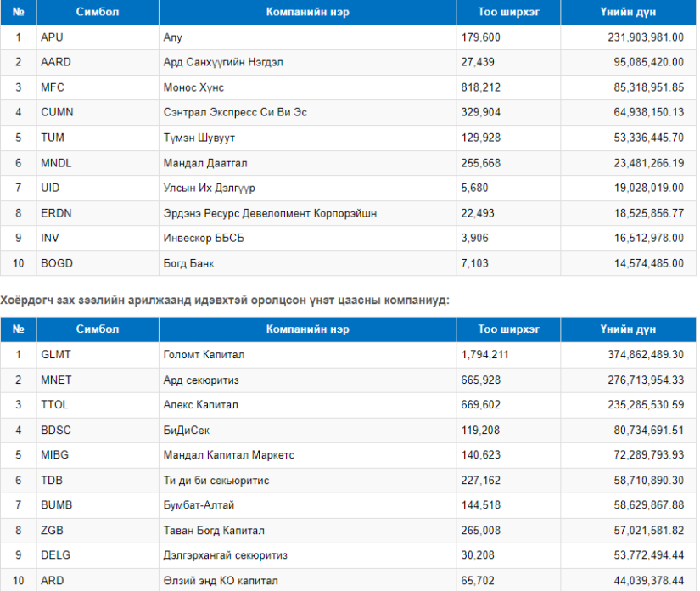Click amount 235,285,530.59
This screenshot has height=591, width=700.
(x=645, y=405)
